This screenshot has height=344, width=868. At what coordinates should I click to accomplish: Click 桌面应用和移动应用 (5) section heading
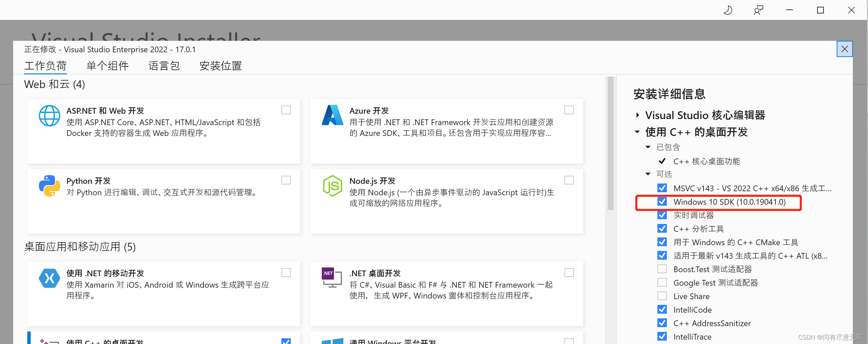point(80,247)
